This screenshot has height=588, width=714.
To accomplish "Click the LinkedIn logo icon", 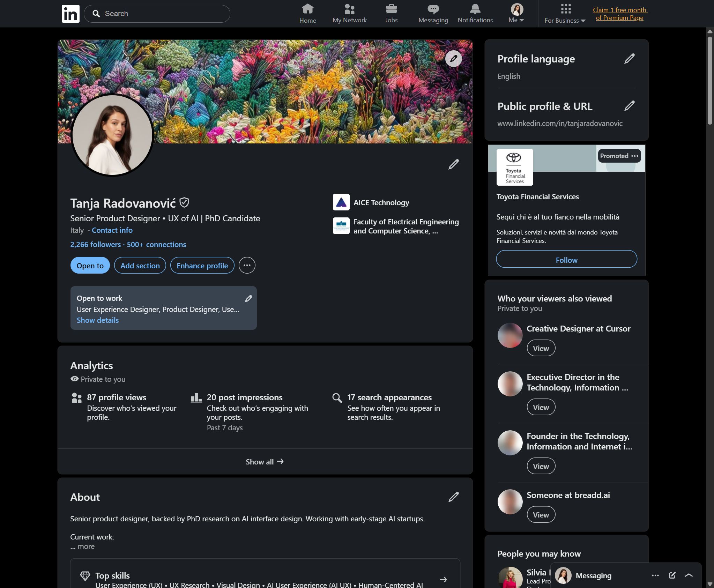I will [70, 14].
